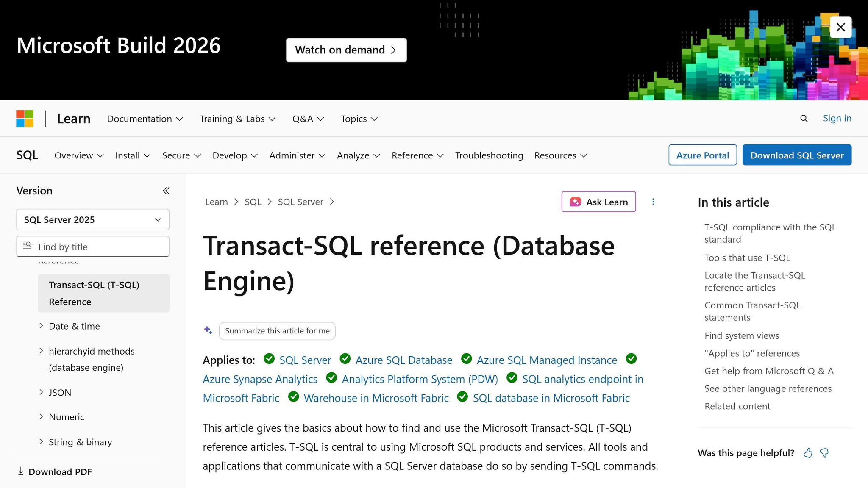Jump to "Applies to" references section
This screenshot has width=868, height=488.
[x=752, y=353]
